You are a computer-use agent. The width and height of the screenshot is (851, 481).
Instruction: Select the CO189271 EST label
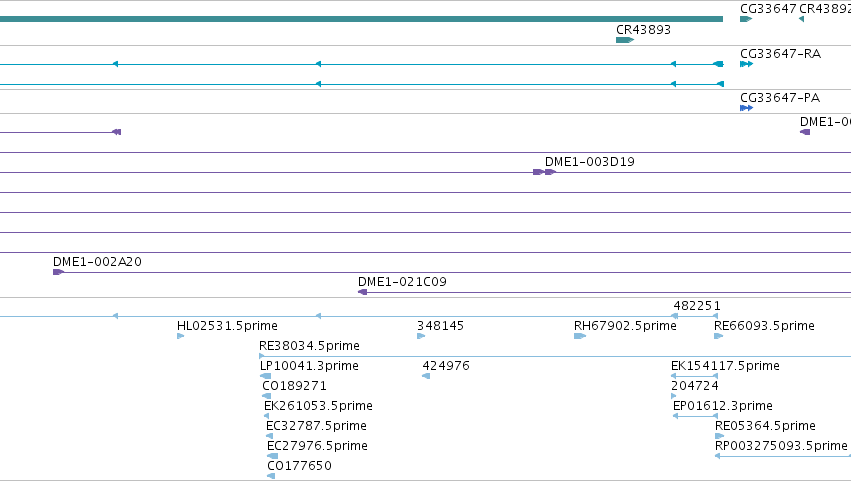pos(294,386)
